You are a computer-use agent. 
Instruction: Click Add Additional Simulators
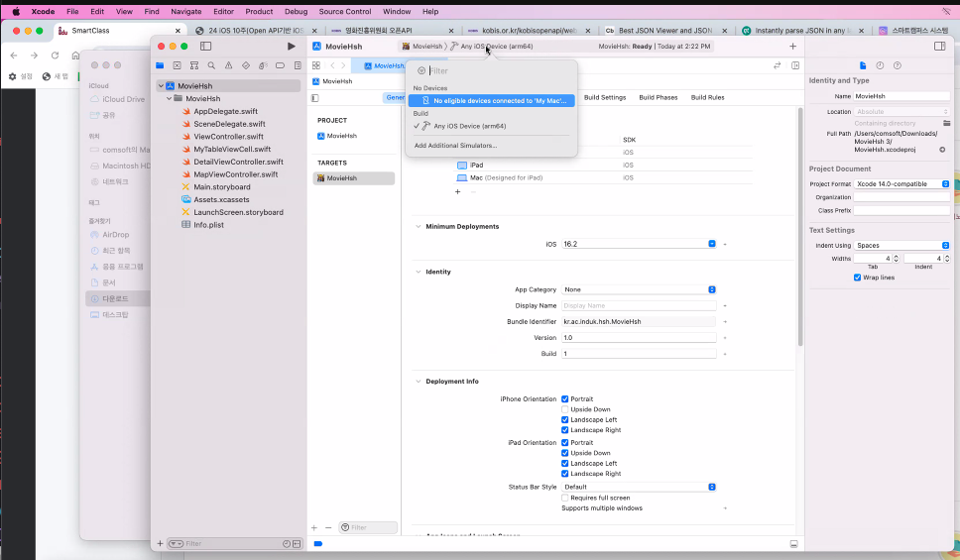(x=455, y=146)
